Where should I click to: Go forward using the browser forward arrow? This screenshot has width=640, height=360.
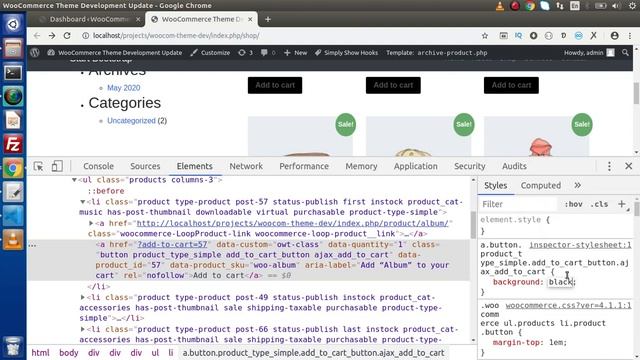coord(52,36)
